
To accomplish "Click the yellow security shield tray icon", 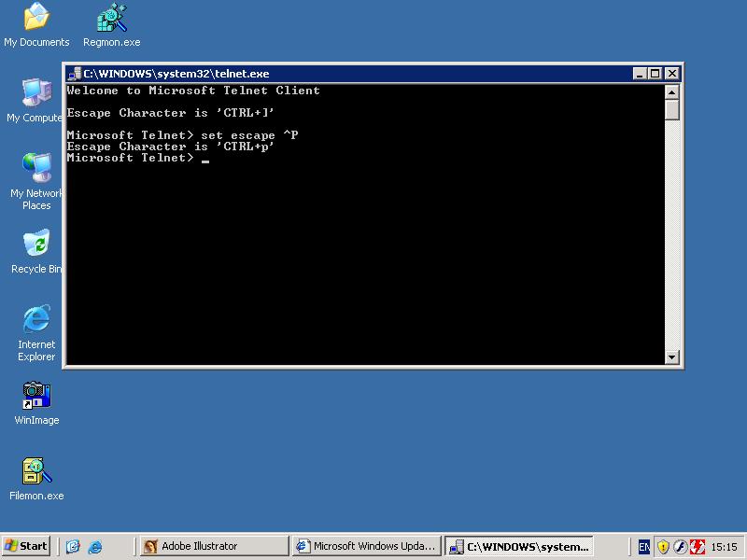I will (663, 547).
